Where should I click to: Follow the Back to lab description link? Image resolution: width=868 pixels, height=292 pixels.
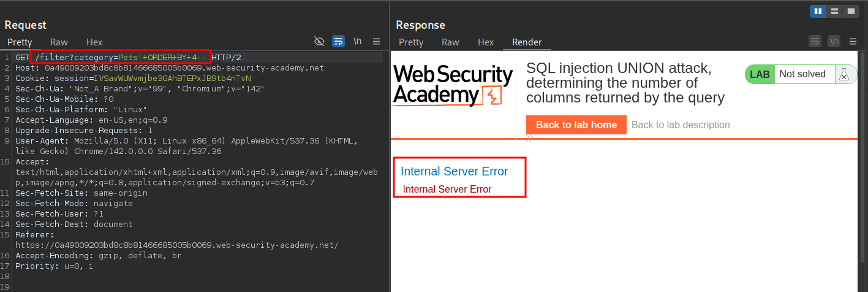click(681, 125)
